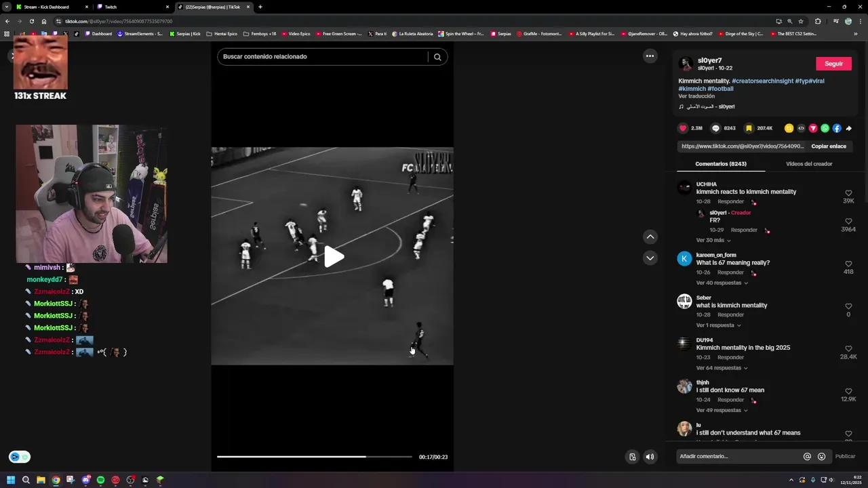The image size is (868, 488).
Task: Open the #football hashtag link
Action: tap(720, 89)
